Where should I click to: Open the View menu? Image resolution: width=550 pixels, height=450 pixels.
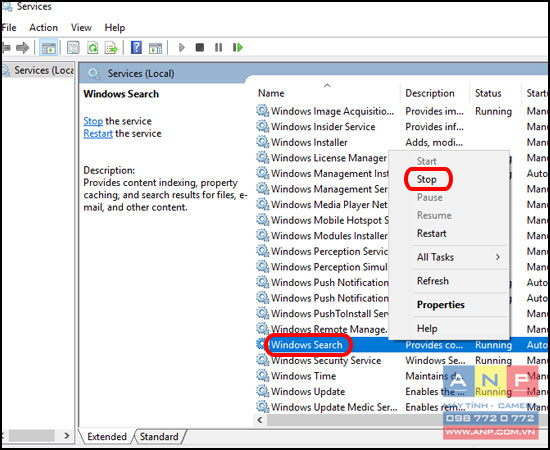click(81, 27)
